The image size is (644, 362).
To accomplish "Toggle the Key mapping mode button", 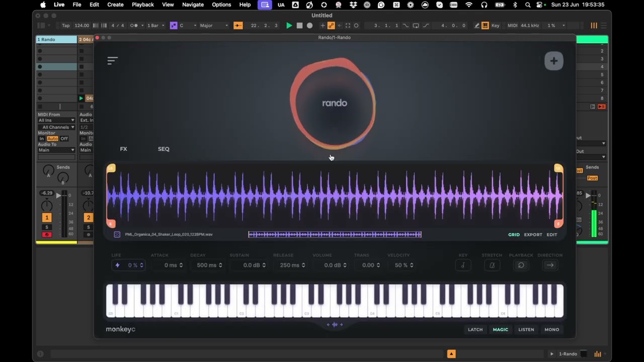I will click(x=496, y=26).
